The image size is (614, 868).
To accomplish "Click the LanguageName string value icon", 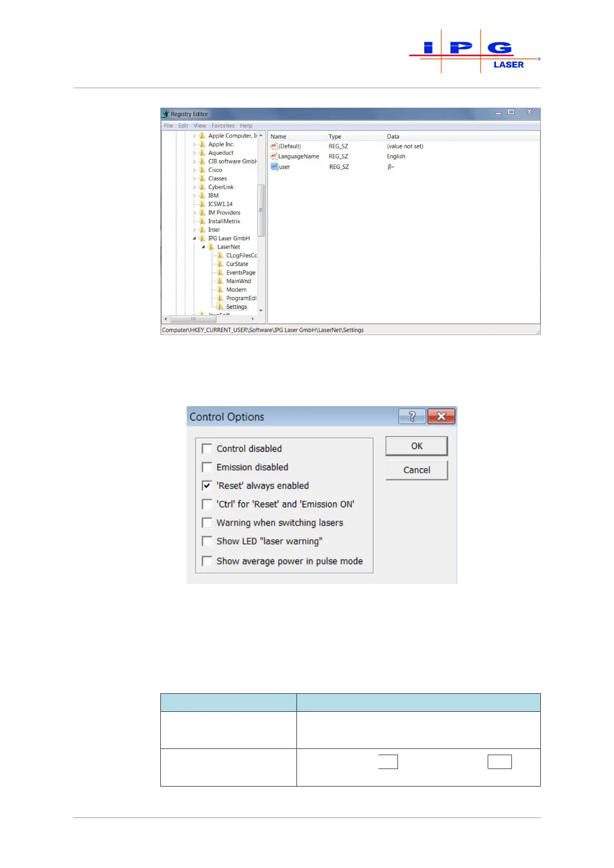I will (274, 156).
